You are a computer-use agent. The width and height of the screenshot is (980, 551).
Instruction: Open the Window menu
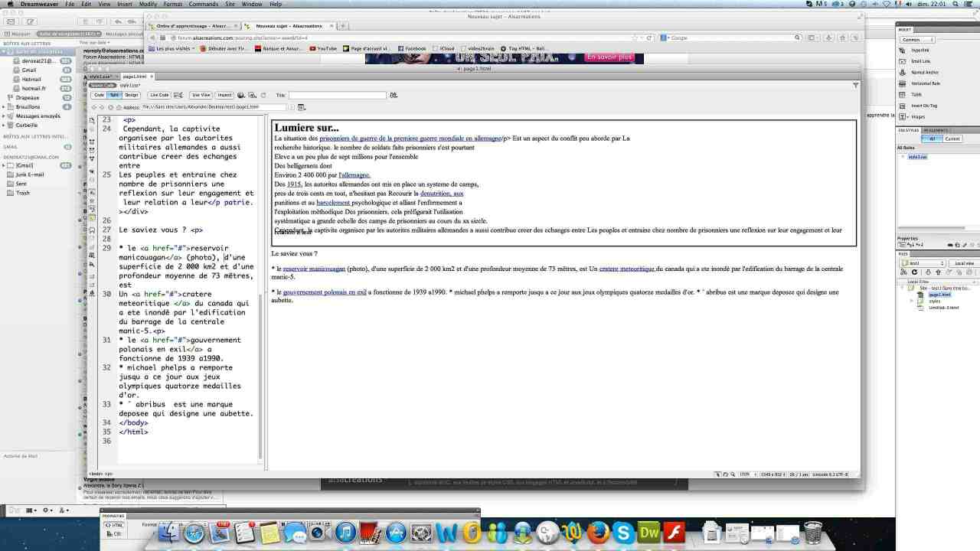pyautogui.click(x=251, y=4)
